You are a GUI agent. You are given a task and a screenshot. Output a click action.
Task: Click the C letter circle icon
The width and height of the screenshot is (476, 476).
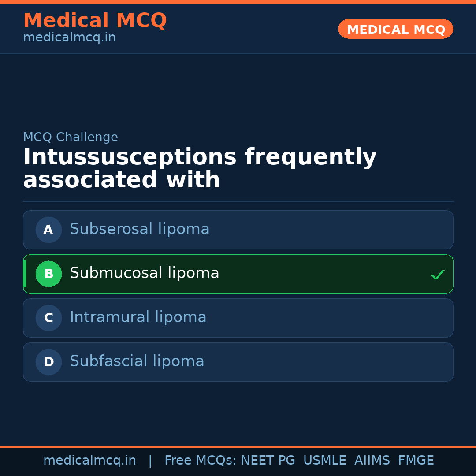coord(48,318)
